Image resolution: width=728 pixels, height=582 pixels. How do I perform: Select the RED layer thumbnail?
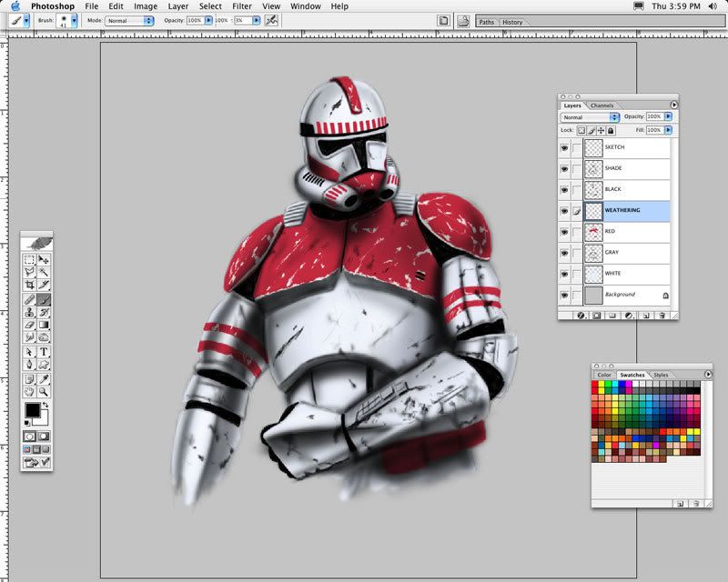coord(593,232)
